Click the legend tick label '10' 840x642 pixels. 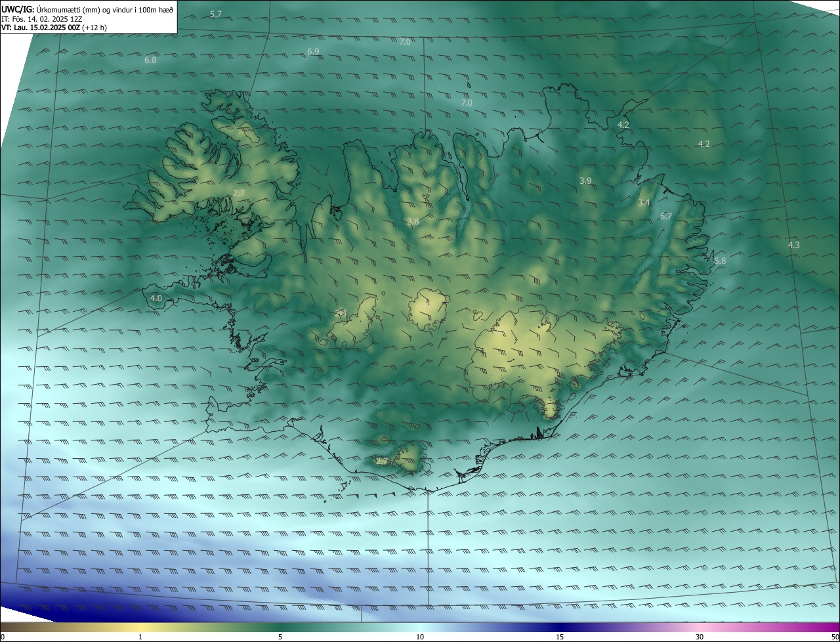420,637
